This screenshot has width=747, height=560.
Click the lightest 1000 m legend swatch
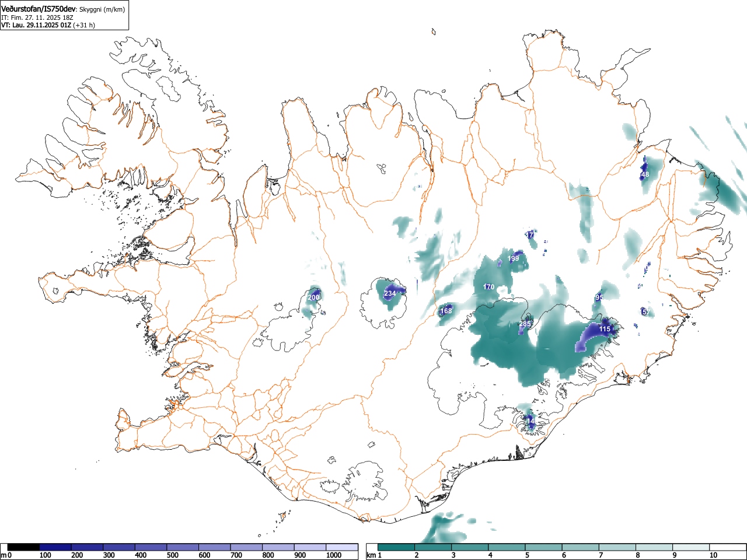[x=342, y=547]
